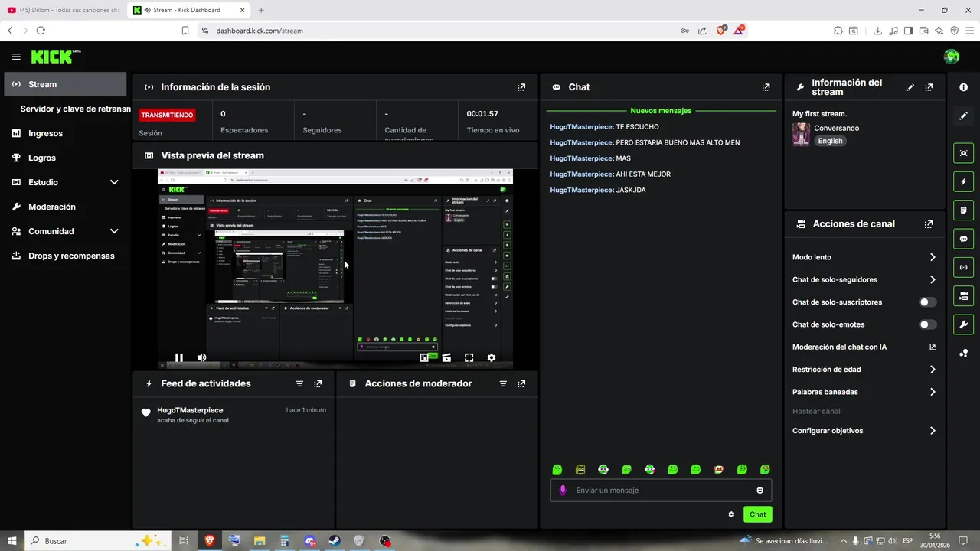Image resolution: width=980 pixels, height=551 pixels.
Task: Toggle the wrench stream info widget in right rail
Action: 963,324
